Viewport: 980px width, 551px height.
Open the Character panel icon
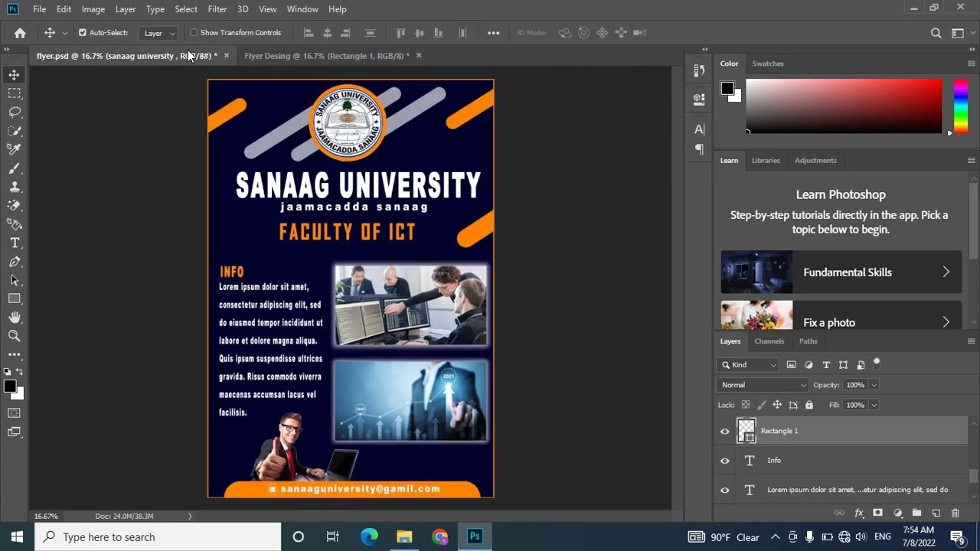[x=699, y=129]
